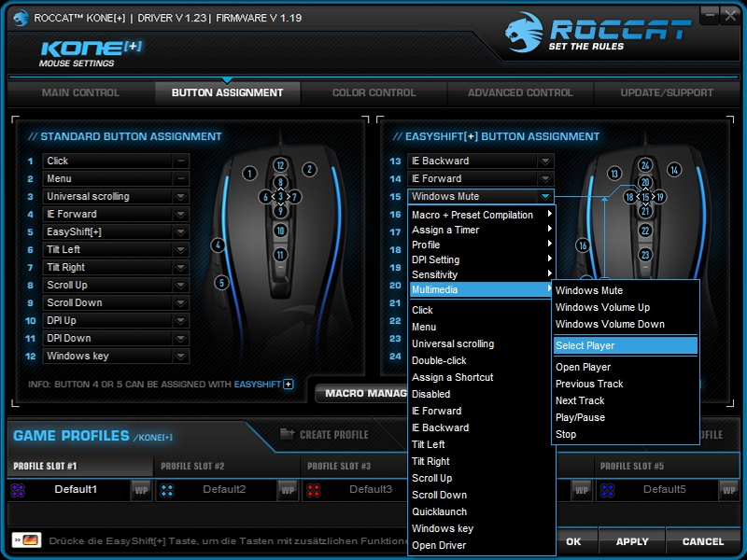Choose Select Player from Multimedia submenu
Viewport: 747px width, 560px height.
coord(626,345)
